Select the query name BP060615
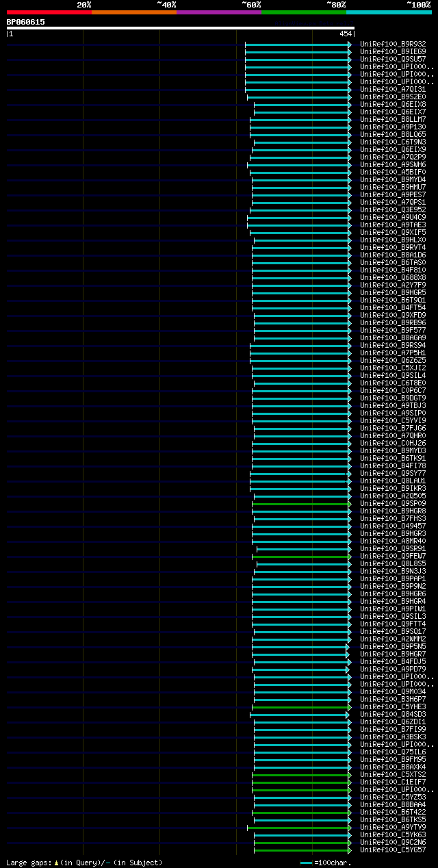 point(26,22)
